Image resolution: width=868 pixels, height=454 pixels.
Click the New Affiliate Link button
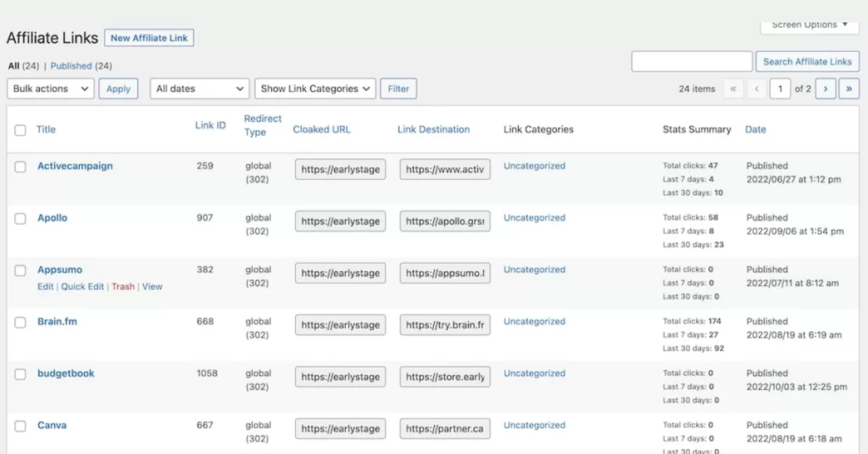pos(149,38)
